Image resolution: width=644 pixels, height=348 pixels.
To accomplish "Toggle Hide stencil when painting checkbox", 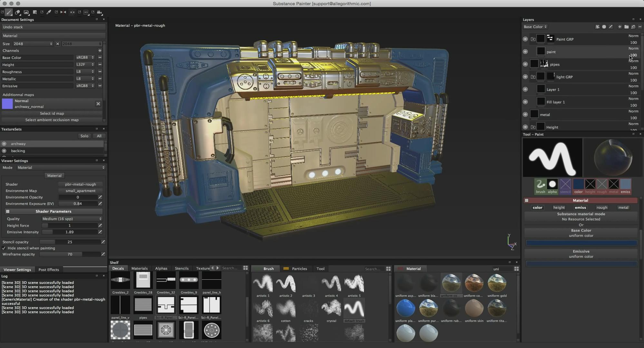I will point(4,248).
